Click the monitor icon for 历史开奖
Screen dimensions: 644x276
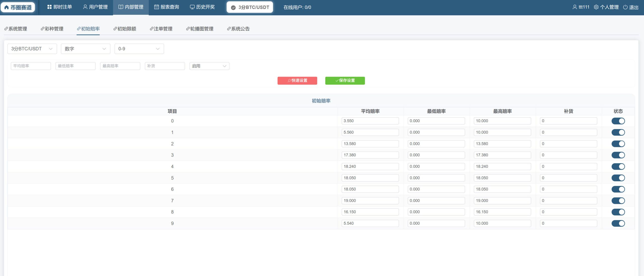point(192,7)
